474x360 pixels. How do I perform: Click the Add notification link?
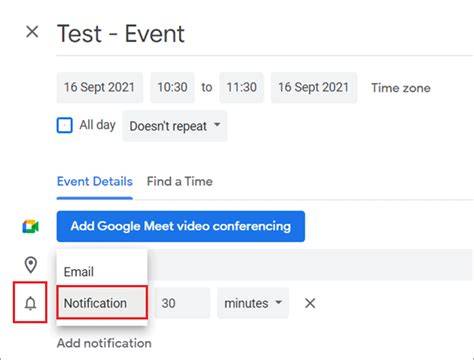104,343
